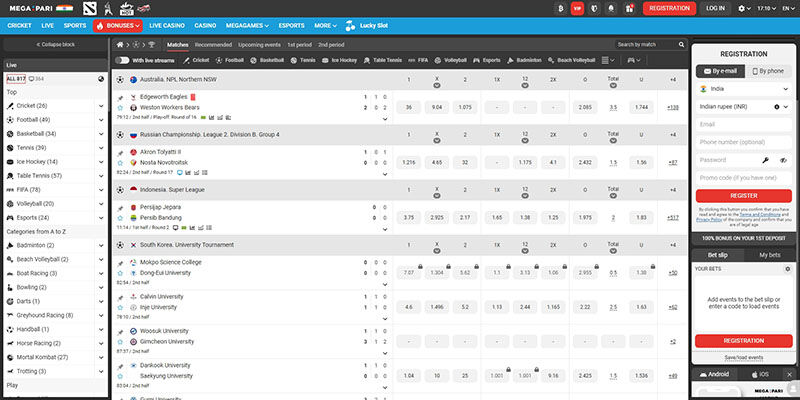800x400 pixels.
Task: Switch to the Android app tab
Action: 715,374
